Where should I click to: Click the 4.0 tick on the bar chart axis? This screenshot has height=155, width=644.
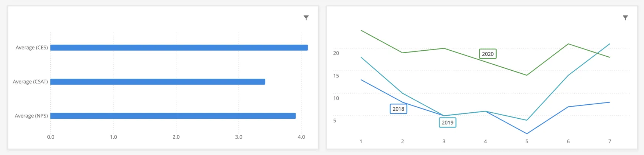click(301, 137)
